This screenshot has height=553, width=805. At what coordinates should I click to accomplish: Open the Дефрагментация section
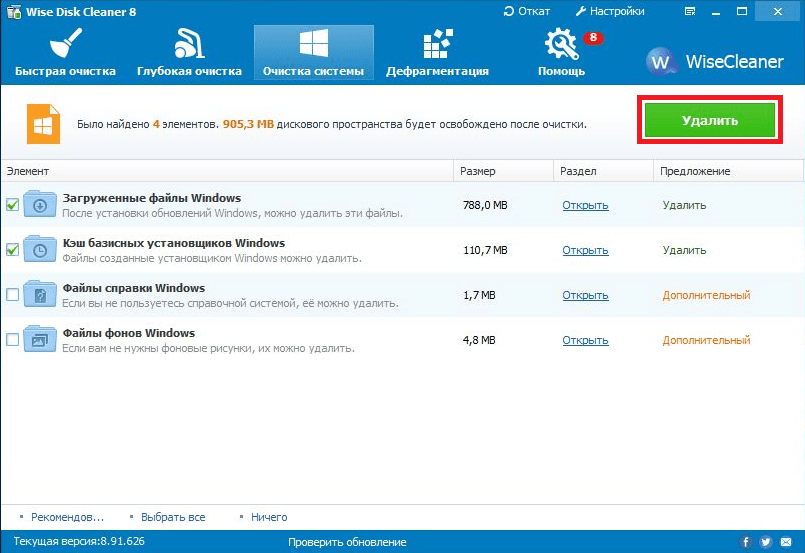pos(438,53)
